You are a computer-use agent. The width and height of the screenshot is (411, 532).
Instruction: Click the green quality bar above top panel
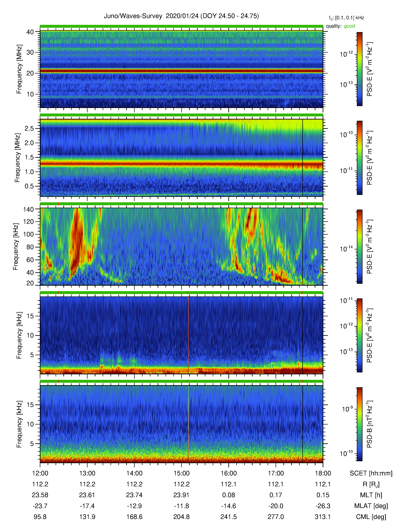[x=181, y=26]
